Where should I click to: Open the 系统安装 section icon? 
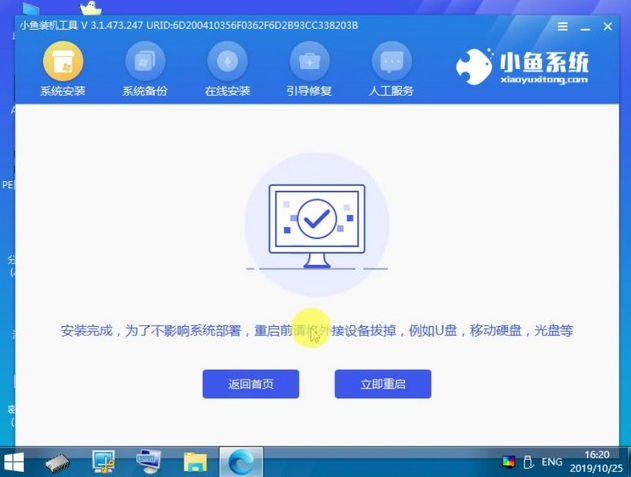coord(63,61)
